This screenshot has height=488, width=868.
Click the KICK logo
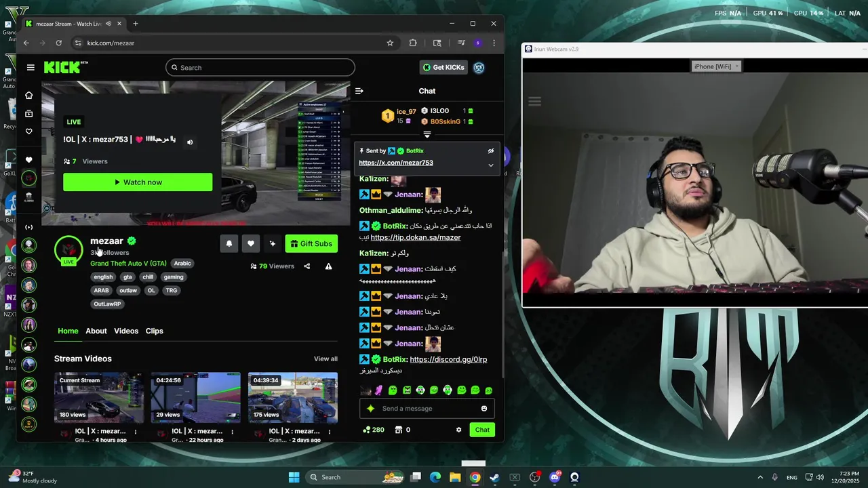(66, 67)
